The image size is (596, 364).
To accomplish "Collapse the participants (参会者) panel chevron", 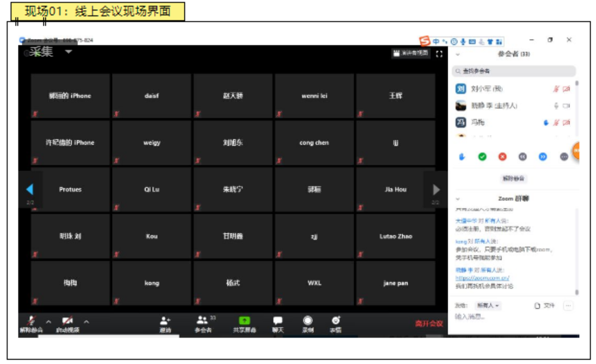I will tap(458, 54).
